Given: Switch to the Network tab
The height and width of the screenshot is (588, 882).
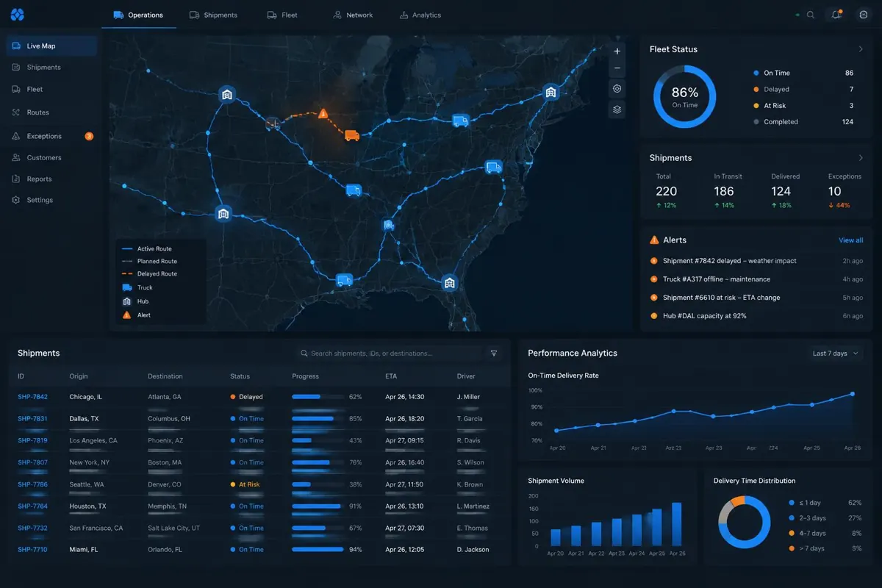Looking at the screenshot, I should tap(353, 15).
